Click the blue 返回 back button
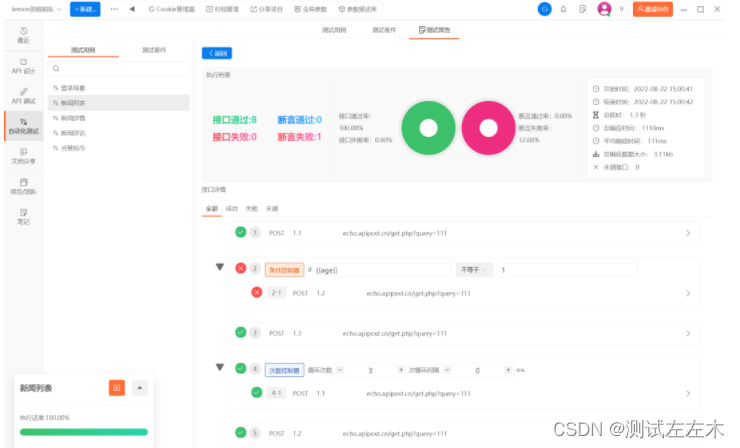Screen dimensions: 740x448 click(217, 53)
